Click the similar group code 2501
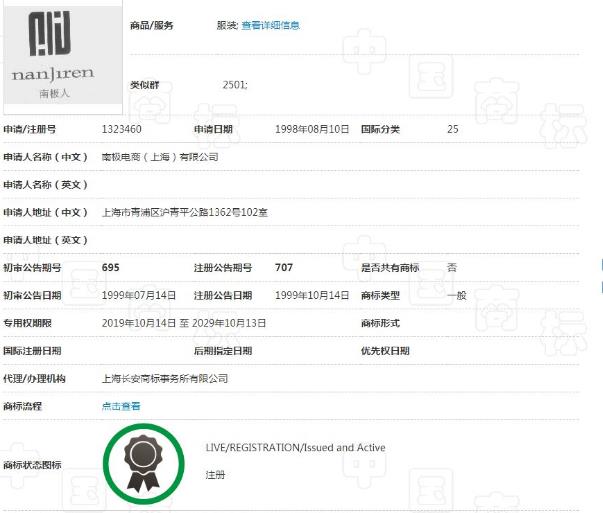Image resolution: width=603 pixels, height=513 pixels. pos(235,85)
